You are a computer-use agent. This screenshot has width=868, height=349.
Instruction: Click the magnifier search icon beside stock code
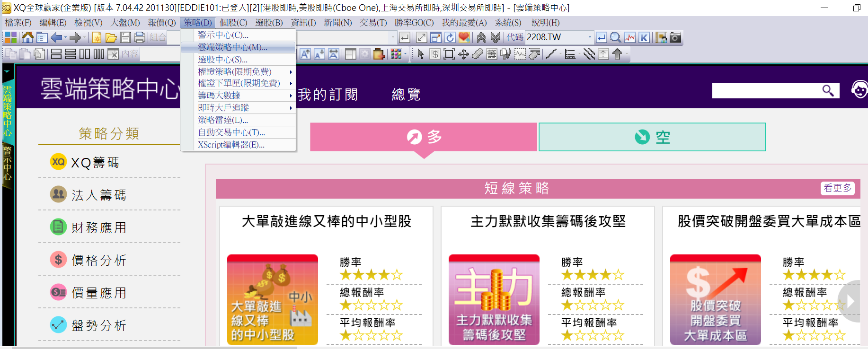coord(615,37)
